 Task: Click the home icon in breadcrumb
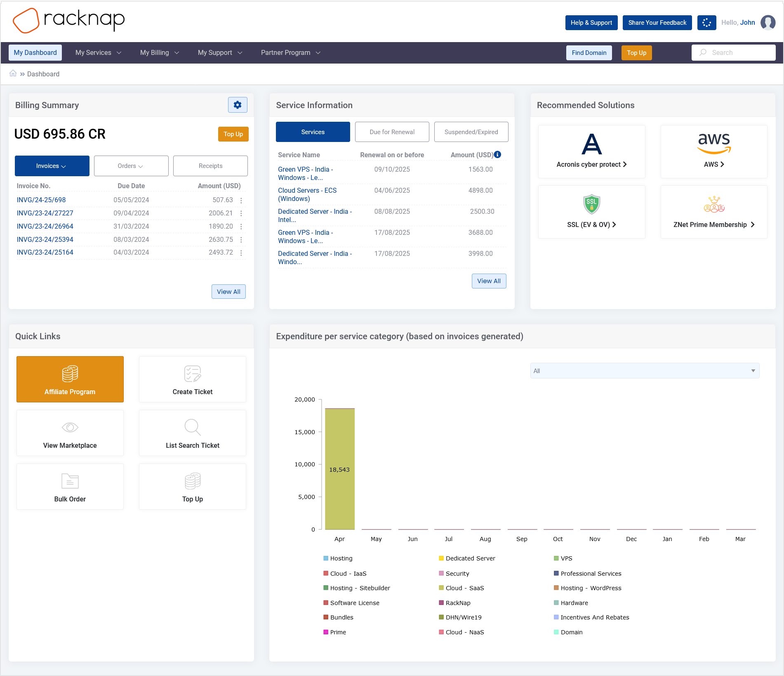[13, 73]
